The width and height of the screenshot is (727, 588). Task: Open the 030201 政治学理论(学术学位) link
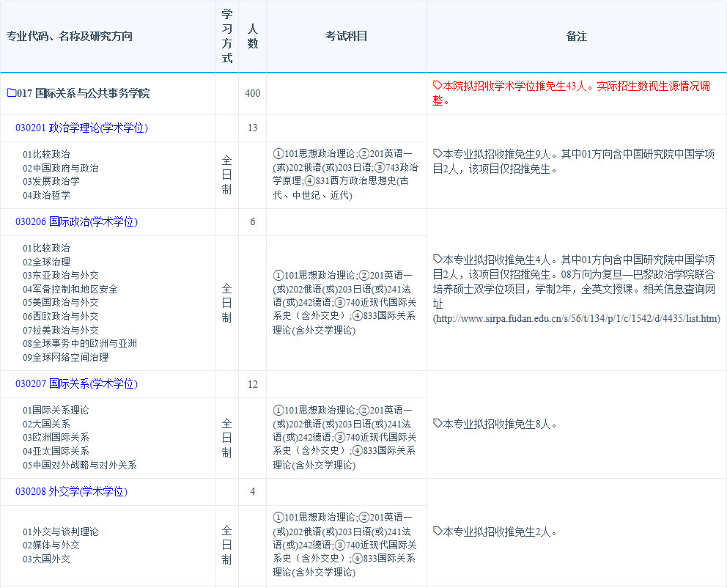coord(81,128)
